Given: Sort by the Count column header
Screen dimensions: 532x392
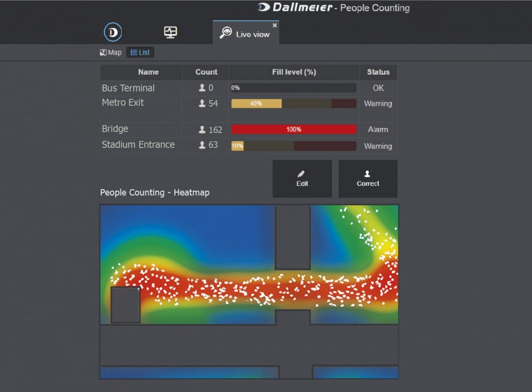Looking at the screenshot, I should 206,72.
